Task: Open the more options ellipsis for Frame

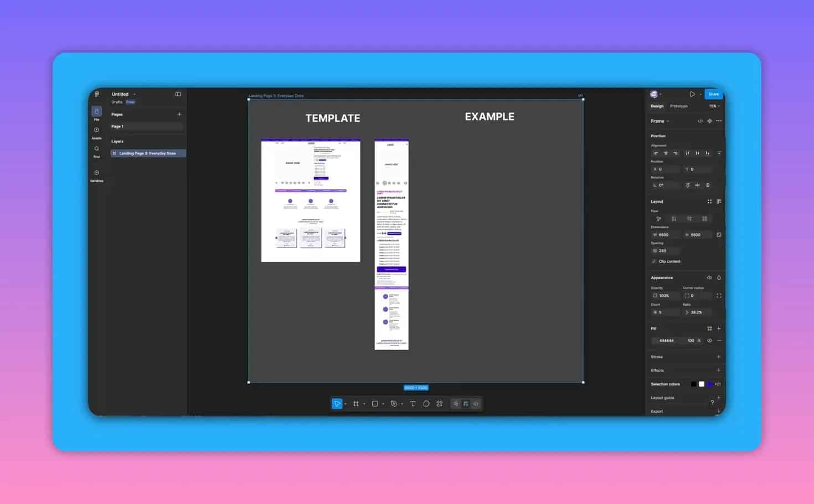Action: click(x=719, y=121)
